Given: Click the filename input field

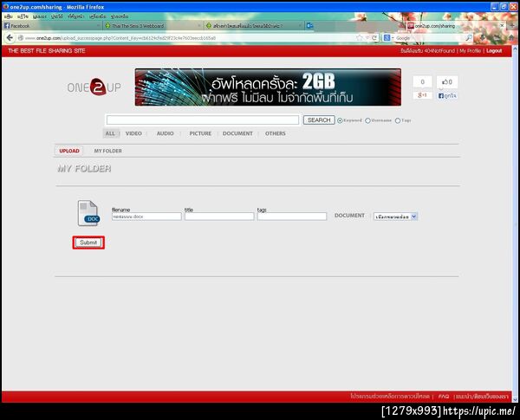Looking at the screenshot, I should (146, 216).
